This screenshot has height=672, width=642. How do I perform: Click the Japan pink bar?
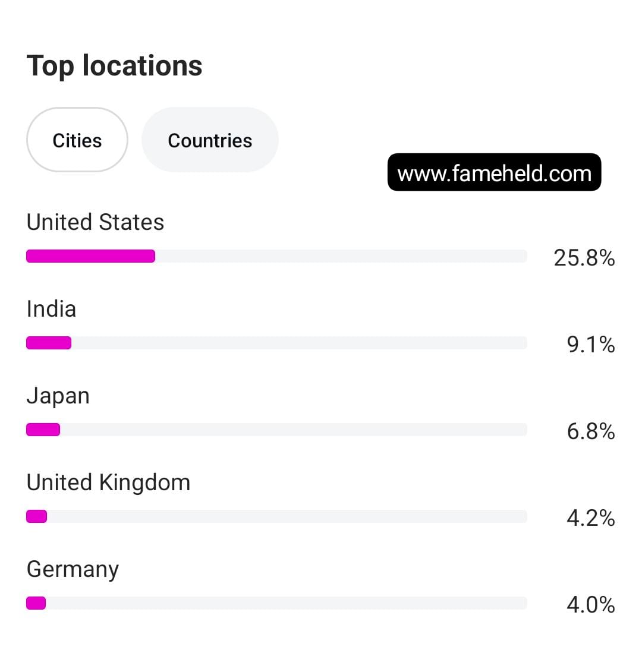click(x=43, y=430)
